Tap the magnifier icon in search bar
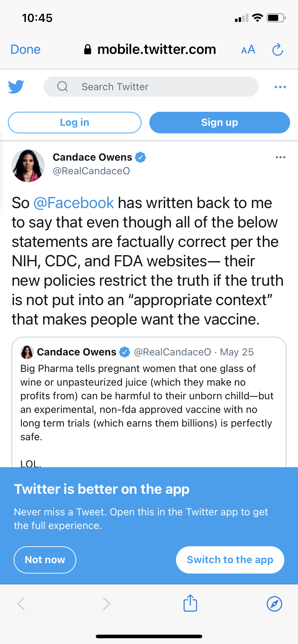 click(63, 87)
